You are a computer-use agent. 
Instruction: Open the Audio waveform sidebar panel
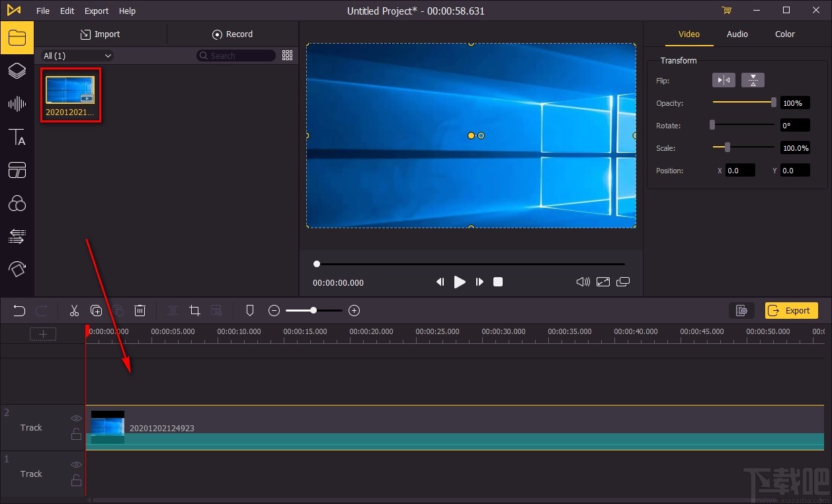(17, 104)
